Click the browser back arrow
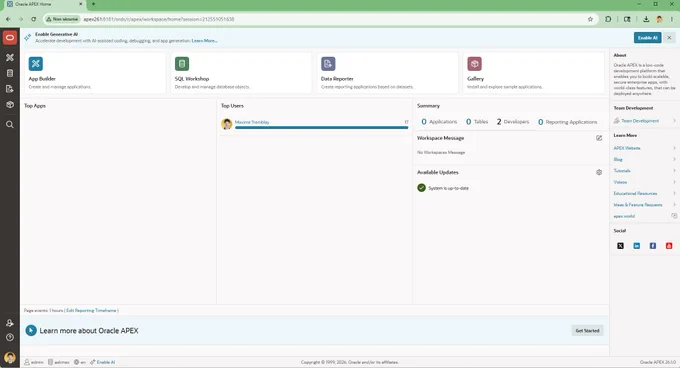This screenshot has width=680, height=368. pos(8,19)
